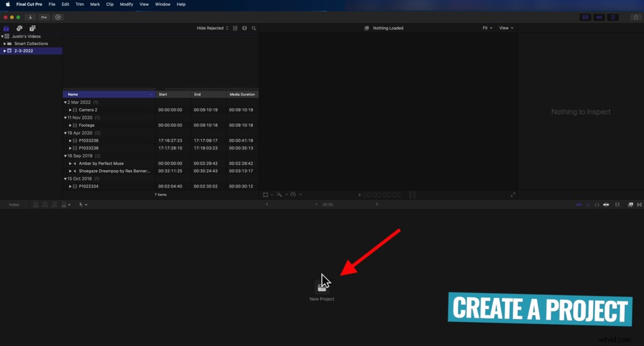Open the Keyword Editor key button
The width and height of the screenshot is (644, 346).
44,17
